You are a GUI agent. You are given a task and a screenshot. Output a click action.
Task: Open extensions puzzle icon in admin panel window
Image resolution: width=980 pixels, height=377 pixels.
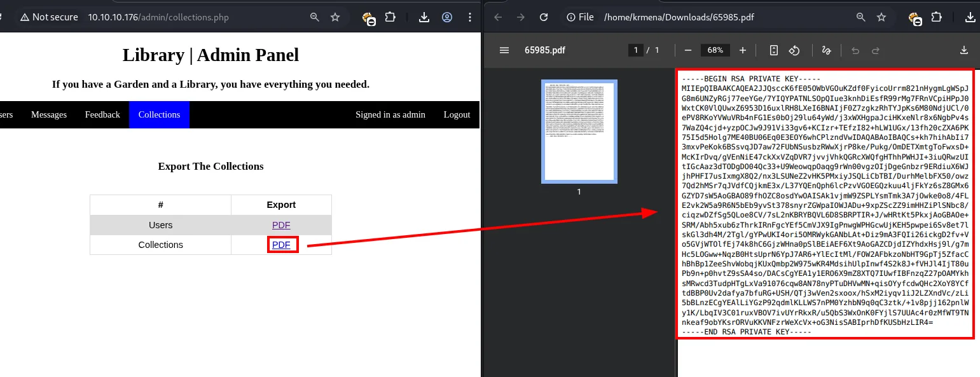390,17
